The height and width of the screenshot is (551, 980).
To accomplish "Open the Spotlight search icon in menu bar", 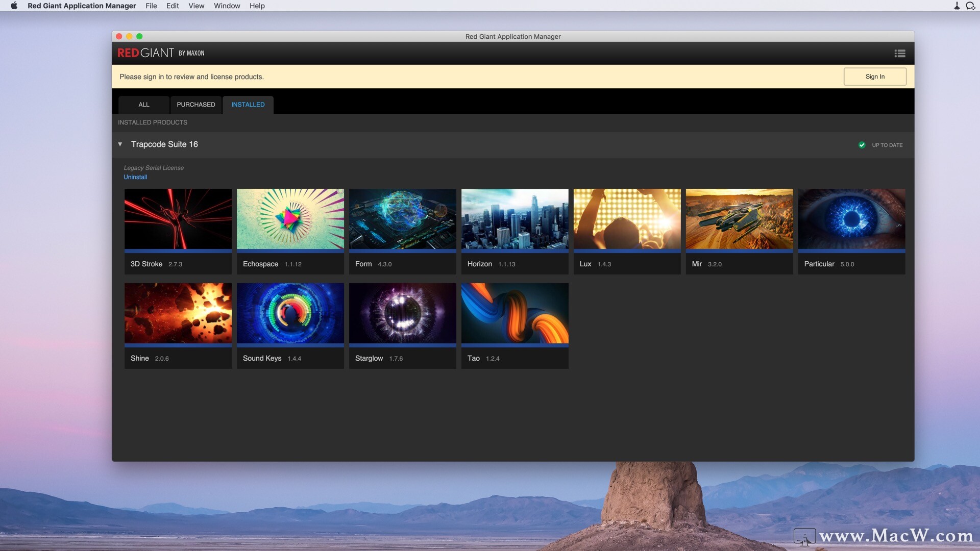I will coord(970,6).
